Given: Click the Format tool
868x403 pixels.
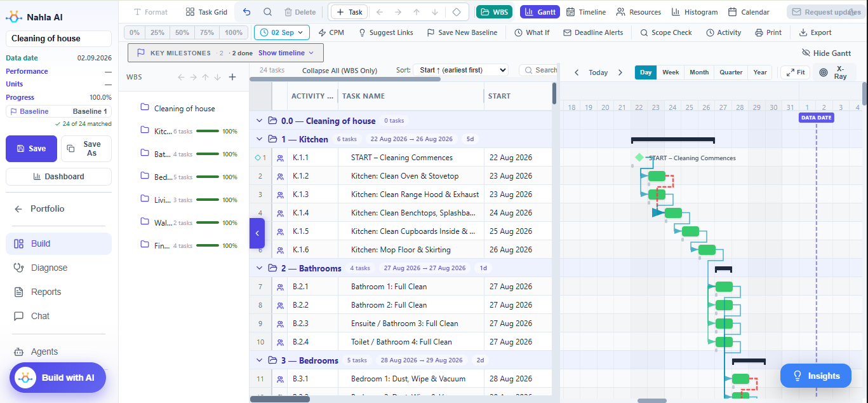Looking at the screenshot, I should tap(150, 12).
